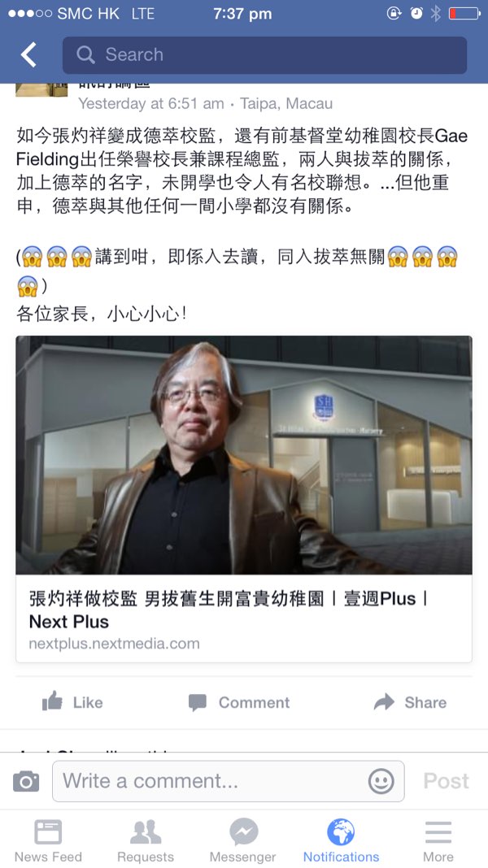
Task: Tap the greyed Post button
Action: click(x=446, y=781)
